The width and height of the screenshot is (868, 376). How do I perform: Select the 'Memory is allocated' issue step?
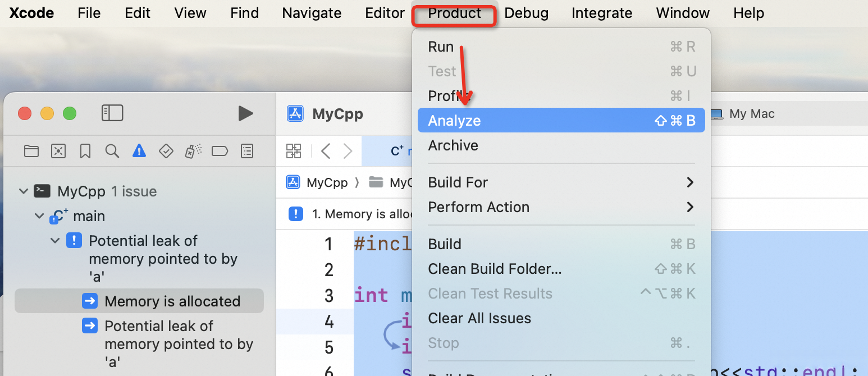click(172, 301)
